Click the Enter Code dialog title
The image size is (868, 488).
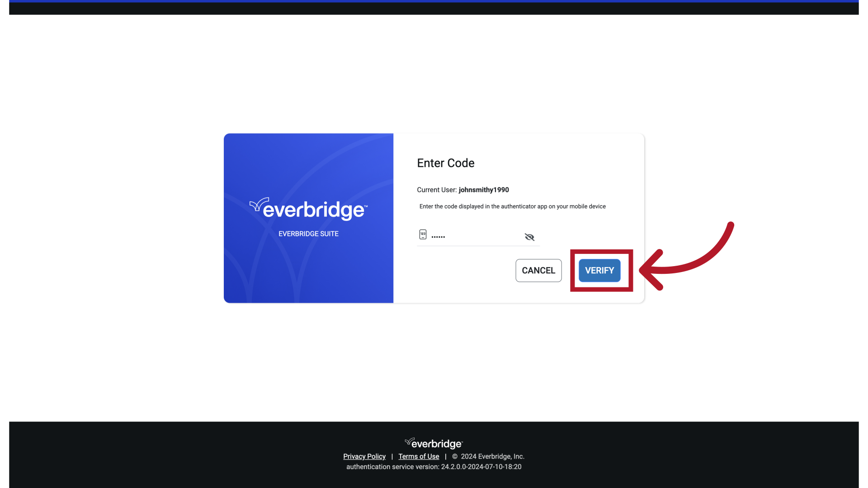coord(446,163)
